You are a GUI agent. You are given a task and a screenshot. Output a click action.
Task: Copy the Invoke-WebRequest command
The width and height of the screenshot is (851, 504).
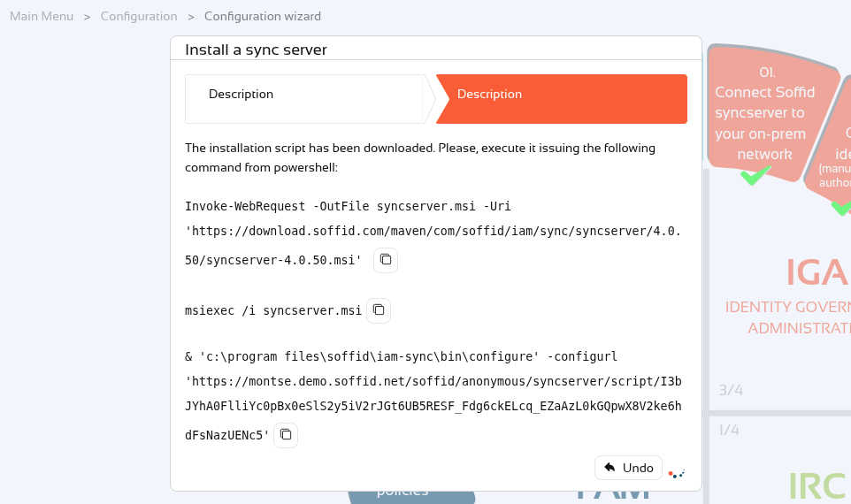(386, 260)
